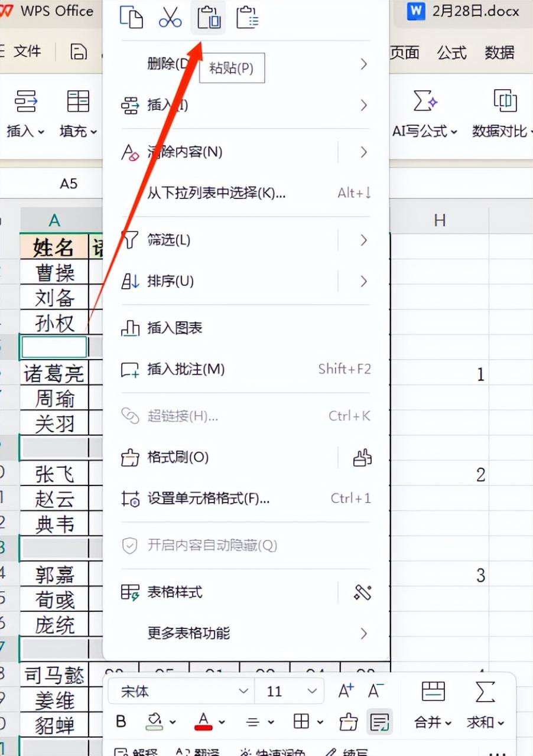Open the 求和 dropdown
Image resolution: width=533 pixels, height=756 pixels.
pos(485,722)
